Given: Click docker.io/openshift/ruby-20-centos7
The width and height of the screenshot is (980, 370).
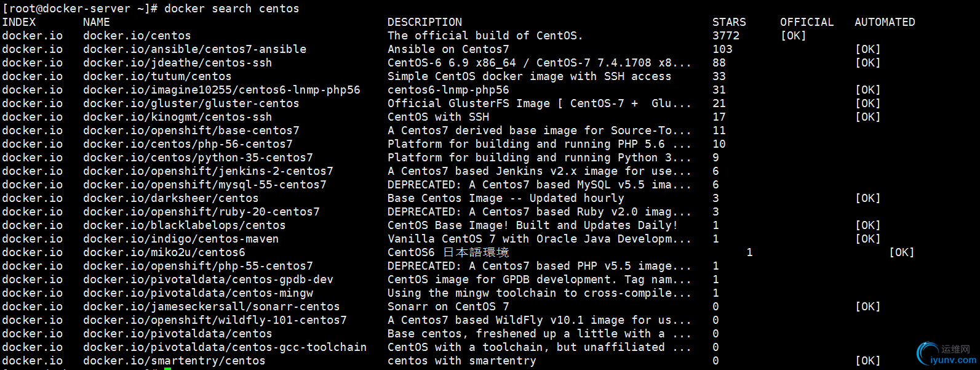Looking at the screenshot, I should click(202, 212).
